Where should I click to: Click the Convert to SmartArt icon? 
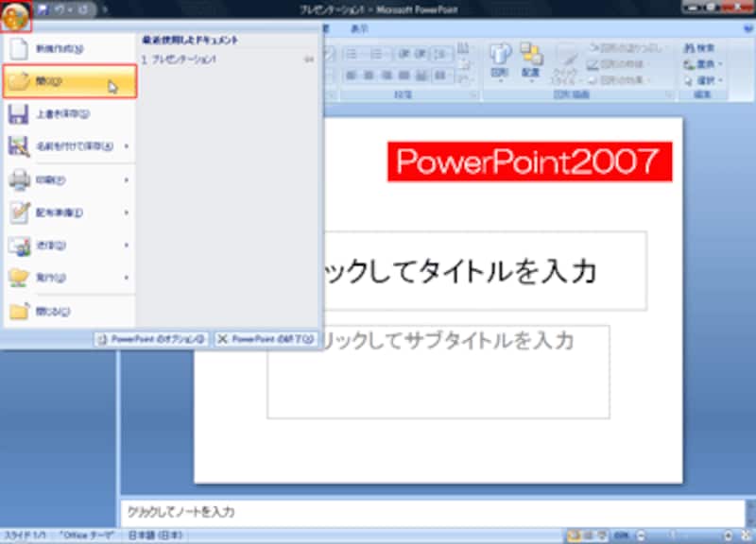464,79
